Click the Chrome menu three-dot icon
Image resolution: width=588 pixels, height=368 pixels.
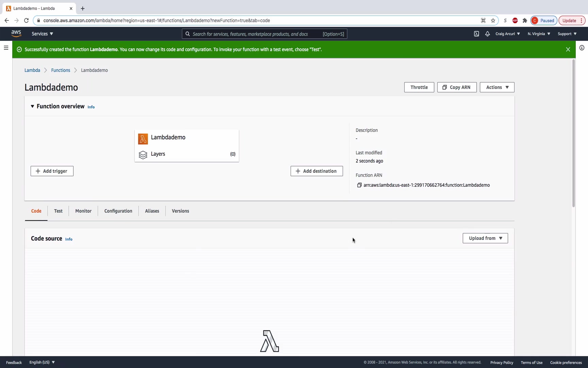tap(582, 20)
